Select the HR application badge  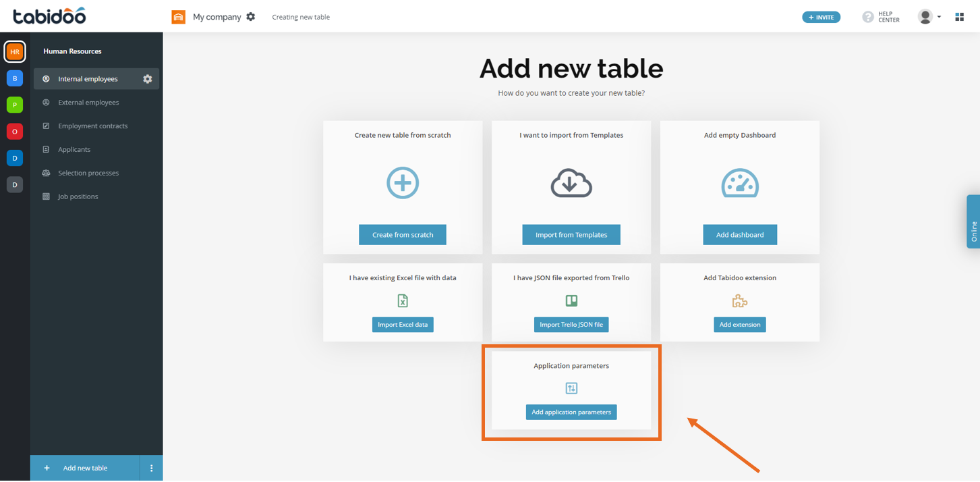[x=15, y=51]
